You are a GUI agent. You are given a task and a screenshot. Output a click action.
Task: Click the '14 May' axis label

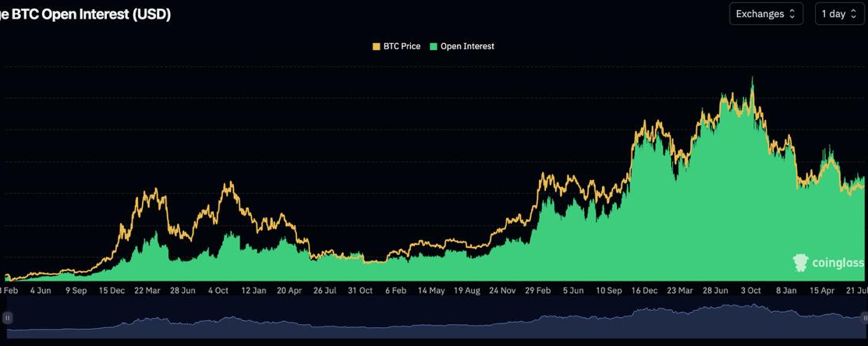click(x=432, y=290)
